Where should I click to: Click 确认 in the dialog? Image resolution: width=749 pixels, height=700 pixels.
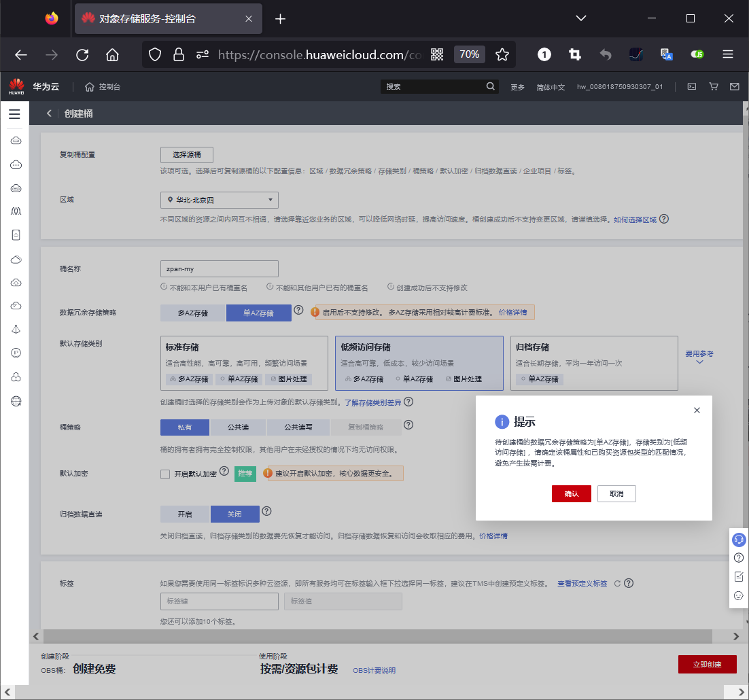[x=572, y=493]
